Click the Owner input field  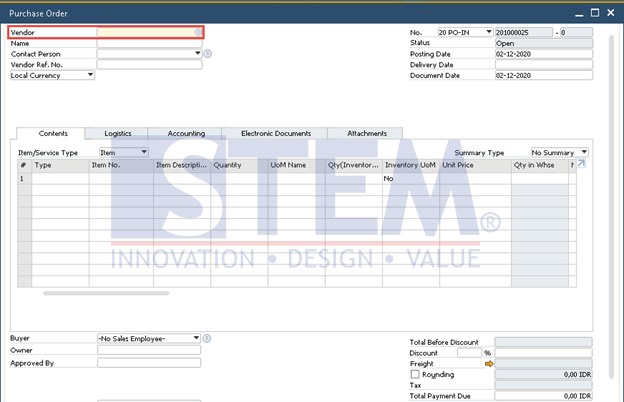point(149,350)
